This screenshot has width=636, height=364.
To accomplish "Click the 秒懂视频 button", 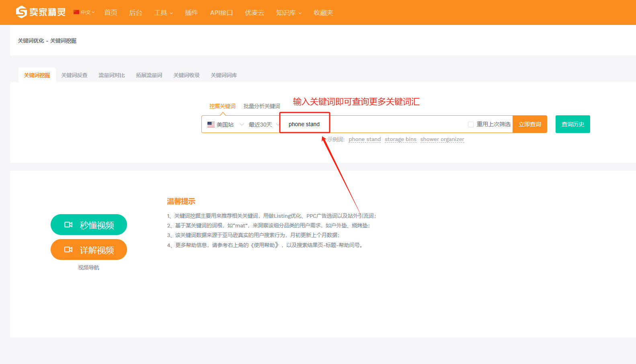I will tap(89, 225).
